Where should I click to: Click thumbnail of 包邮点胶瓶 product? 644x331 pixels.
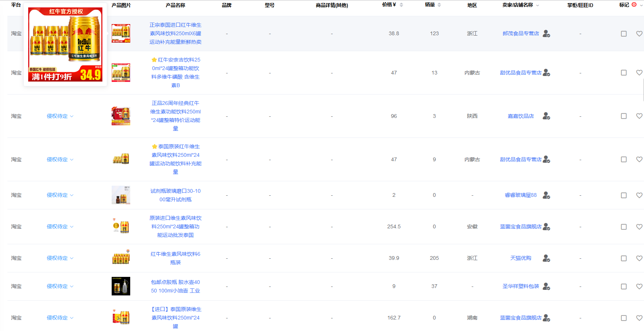coord(121,286)
